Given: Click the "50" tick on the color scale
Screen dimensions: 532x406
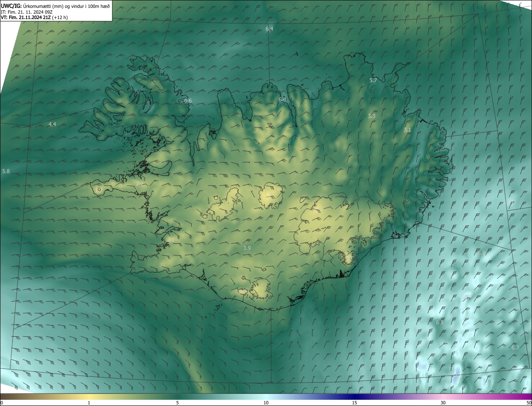Looking at the screenshot, I should (529, 403).
